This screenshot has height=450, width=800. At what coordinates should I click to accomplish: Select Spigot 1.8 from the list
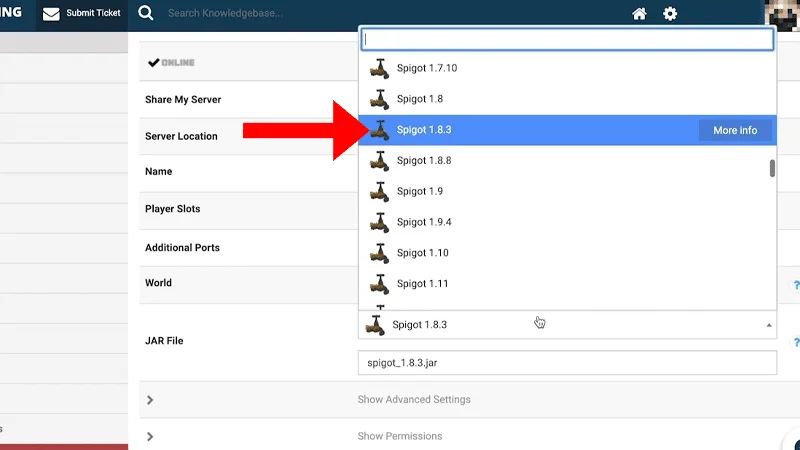pyautogui.click(x=419, y=99)
